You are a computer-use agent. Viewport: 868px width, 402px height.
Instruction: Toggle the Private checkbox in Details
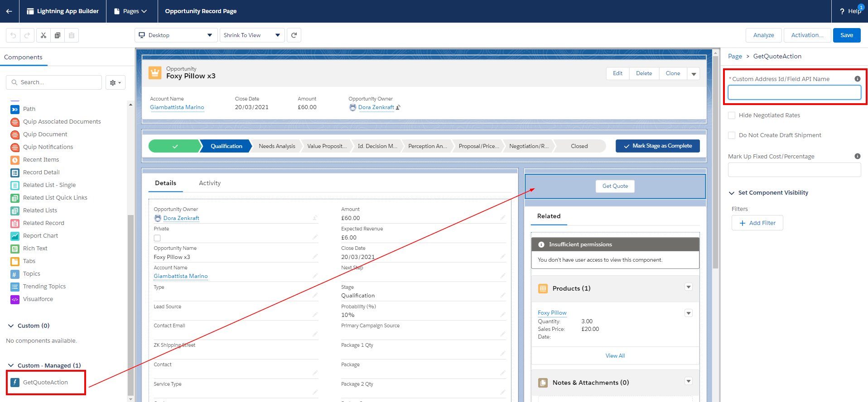157,238
